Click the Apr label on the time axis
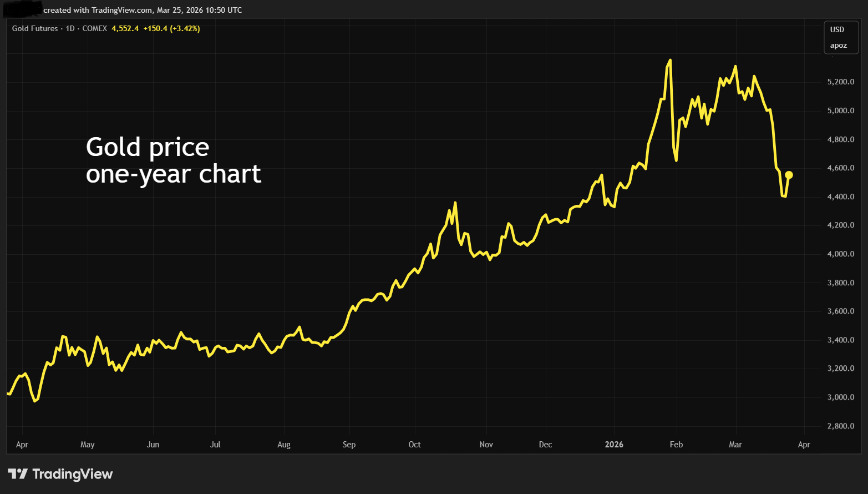The height and width of the screenshot is (494, 868). pos(22,445)
